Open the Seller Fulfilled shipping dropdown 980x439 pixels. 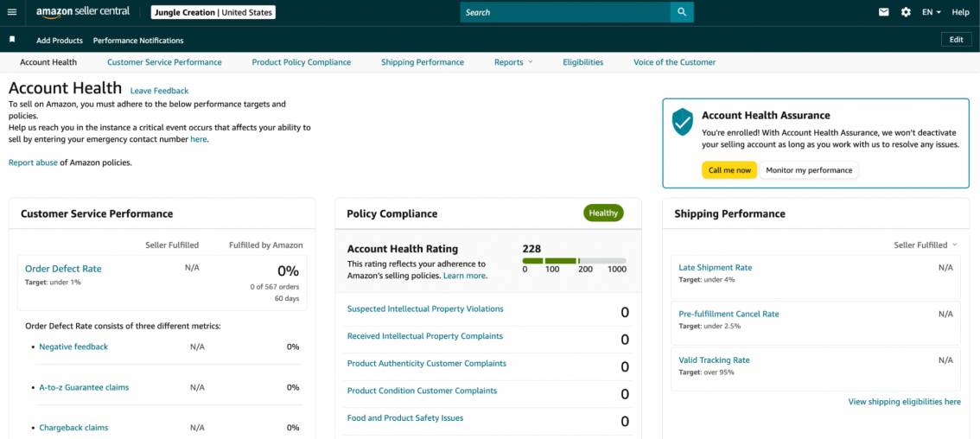tap(925, 245)
